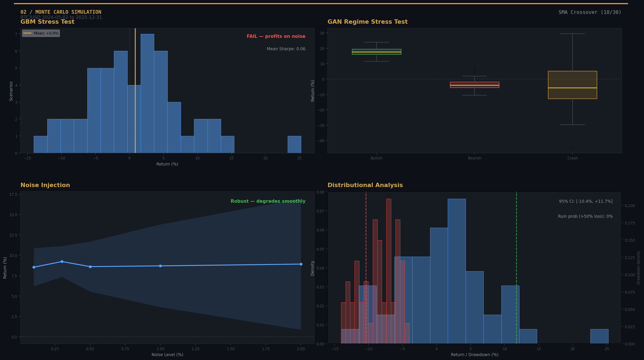Image resolution: width=644 pixels, height=360 pixels.
Task: Select the noise data point at 2.00
Action: tap(301, 264)
